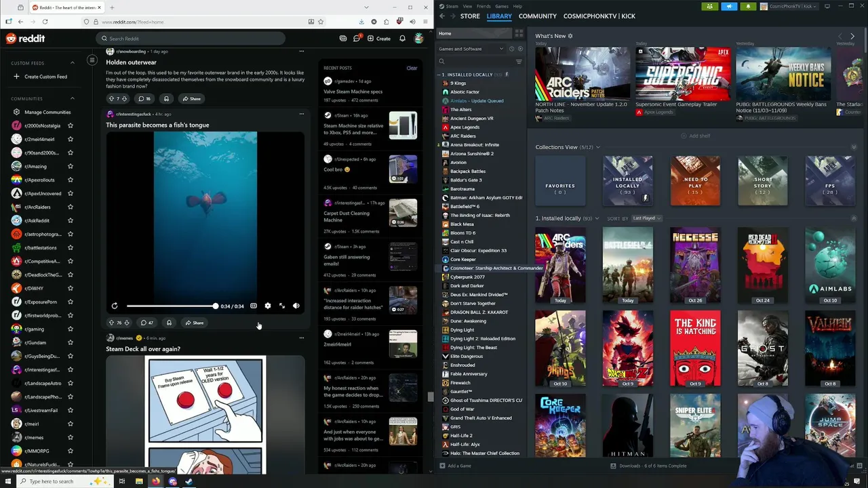Open the Steam Friends menu

(x=484, y=6)
